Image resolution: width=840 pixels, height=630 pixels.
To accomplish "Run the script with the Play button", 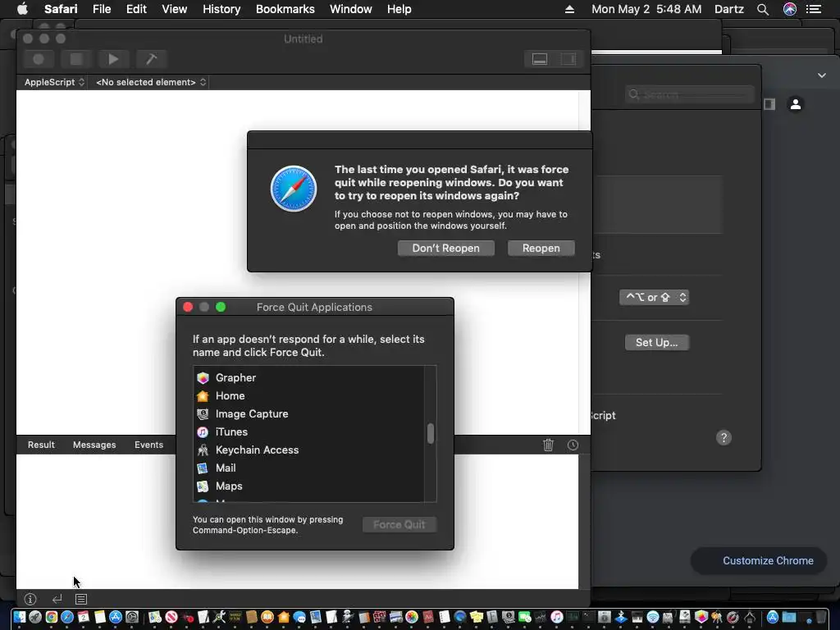I will [x=113, y=59].
